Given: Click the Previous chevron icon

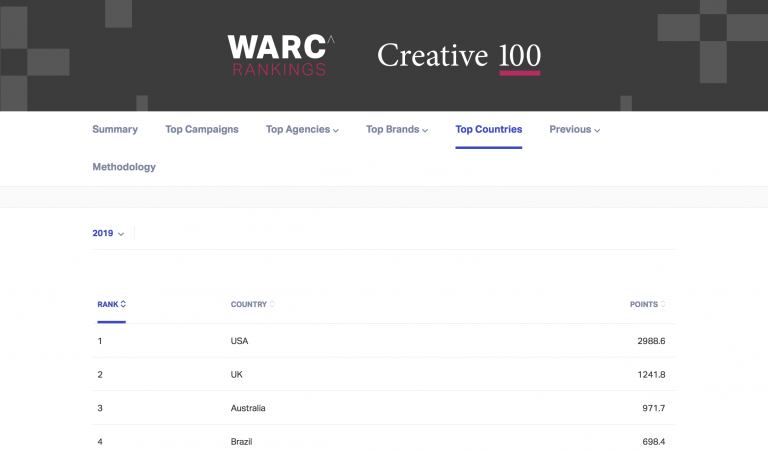Looking at the screenshot, I should (597, 130).
